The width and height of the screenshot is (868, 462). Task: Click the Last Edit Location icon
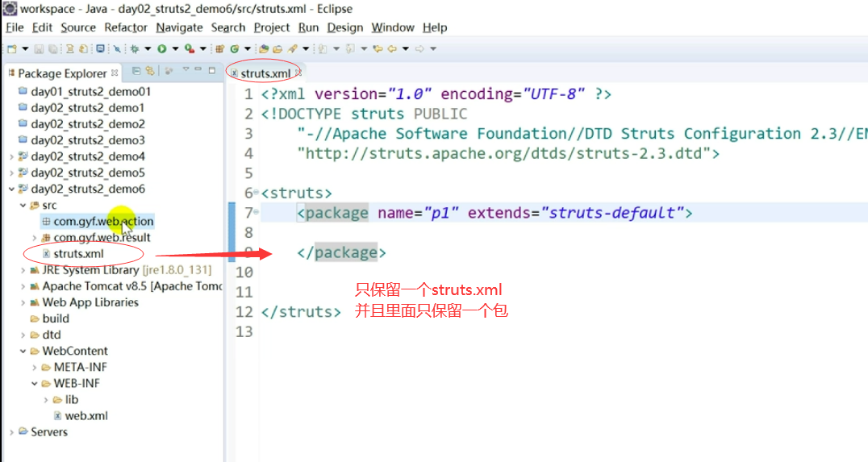pyautogui.click(x=378, y=49)
